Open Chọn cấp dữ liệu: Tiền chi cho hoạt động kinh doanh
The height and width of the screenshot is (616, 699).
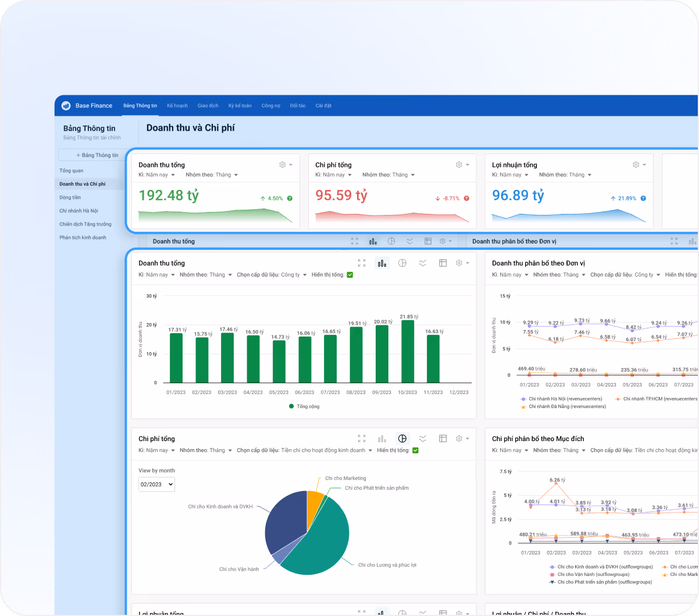[x=305, y=450]
